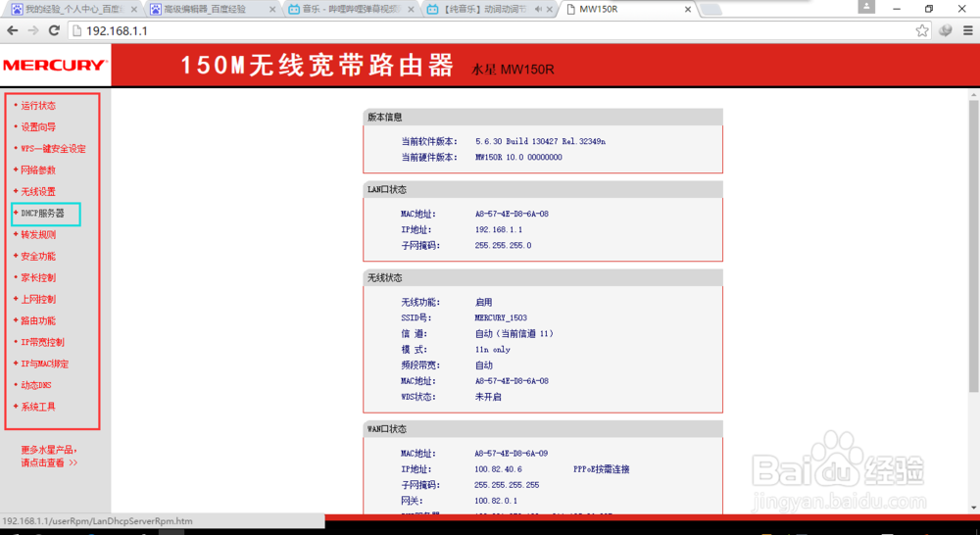Switch to the 音乐 哔哩哔哩 tab
Image resolution: width=980 pixels, height=535 pixels.
pyautogui.click(x=351, y=10)
